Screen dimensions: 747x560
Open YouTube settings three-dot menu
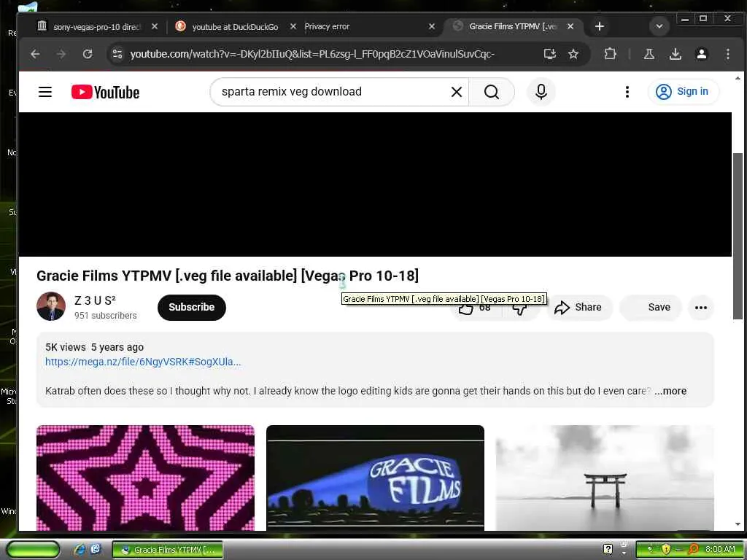tap(627, 92)
